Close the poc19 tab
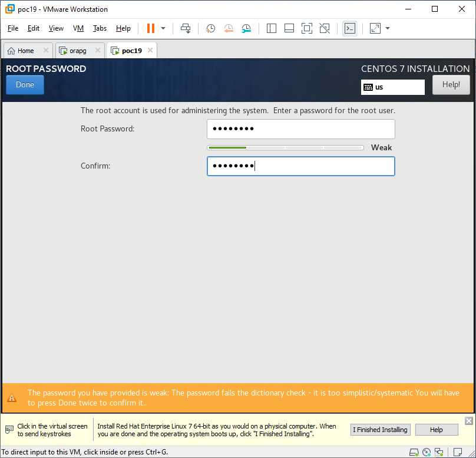 (x=150, y=50)
